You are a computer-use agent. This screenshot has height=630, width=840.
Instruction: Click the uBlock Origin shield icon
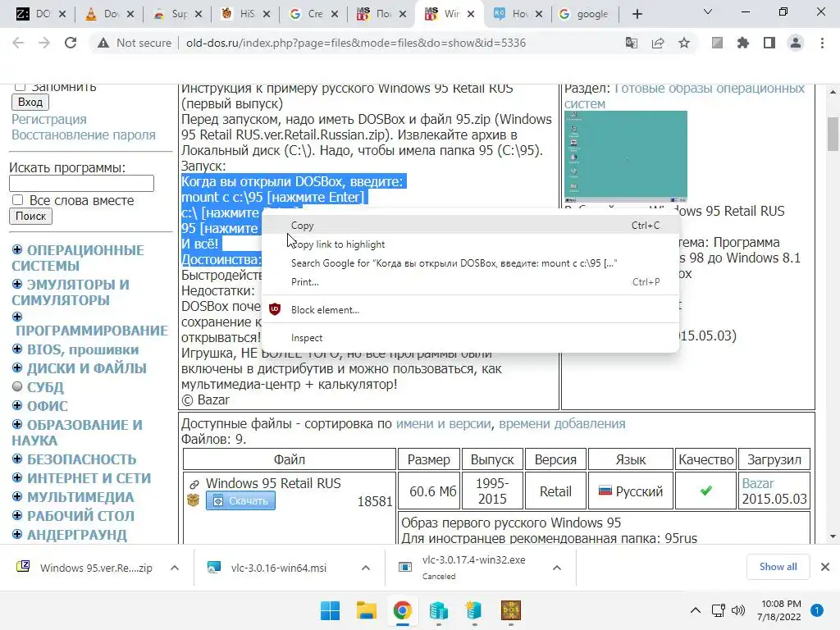pos(275,309)
